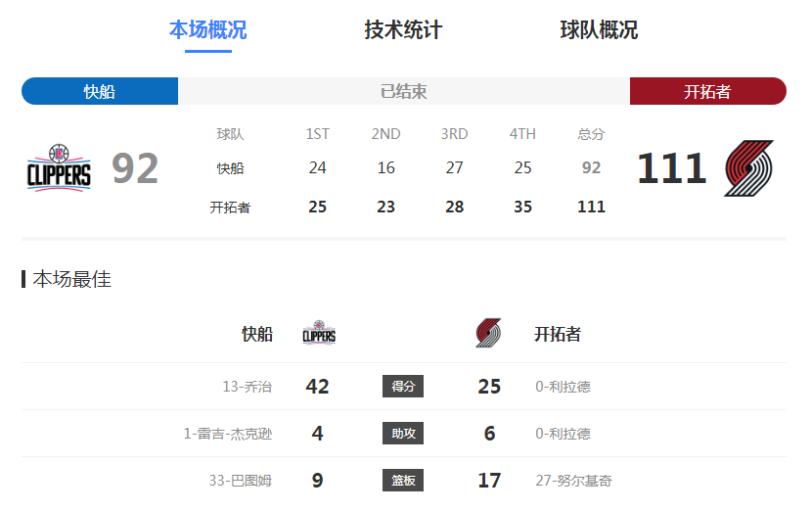Click the 助攻 stat label
The height and width of the screenshot is (511, 812).
coord(403,434)
